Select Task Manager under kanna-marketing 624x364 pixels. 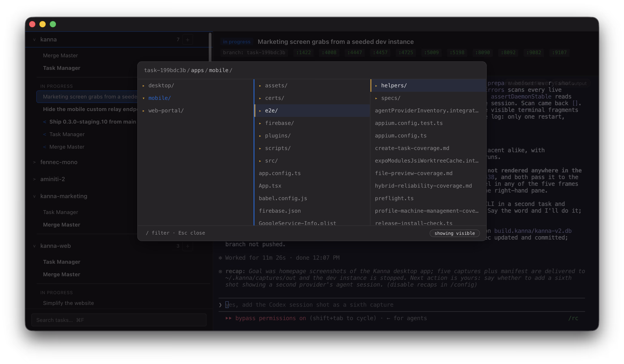[60, 212]
